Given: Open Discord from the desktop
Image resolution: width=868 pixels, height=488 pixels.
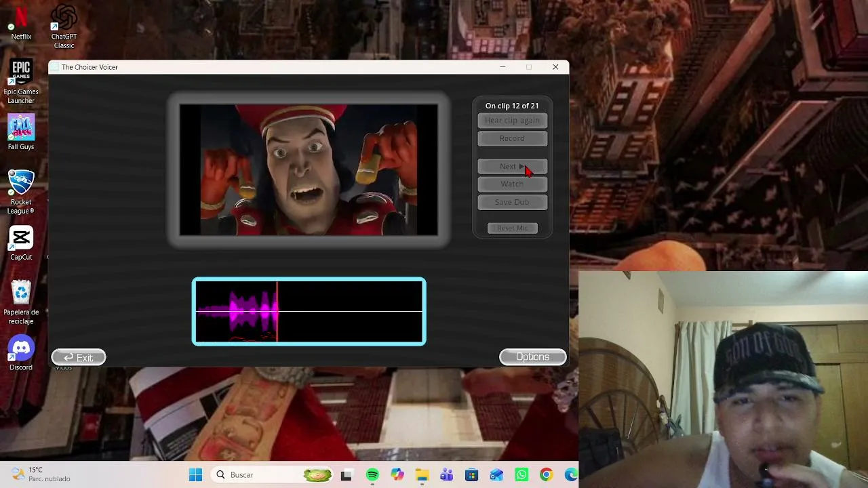Looking at the screenshot, I should (x=21, y=353).
